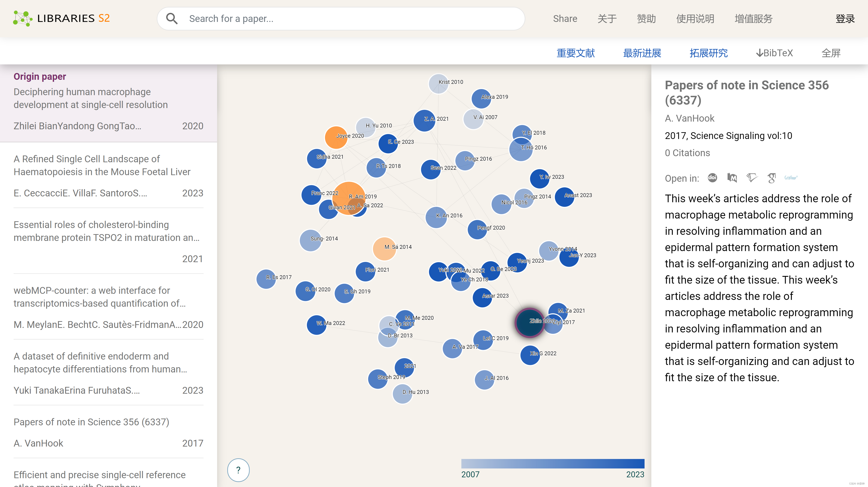Open paper in PubMed
The height and width of the screenshot is (487, 868).
pos(732,178)
